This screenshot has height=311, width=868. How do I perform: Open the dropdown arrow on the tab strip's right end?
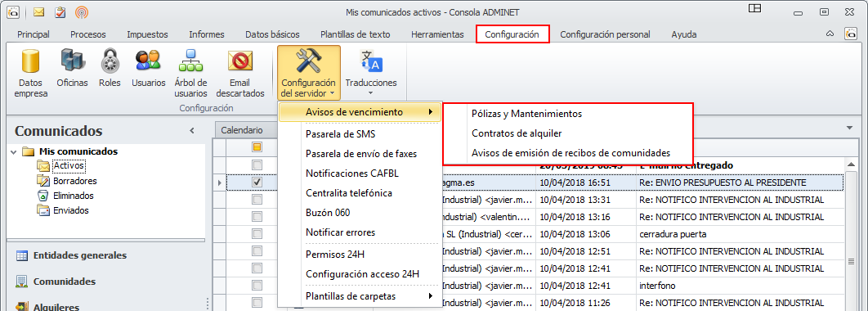tap(850, 128)
